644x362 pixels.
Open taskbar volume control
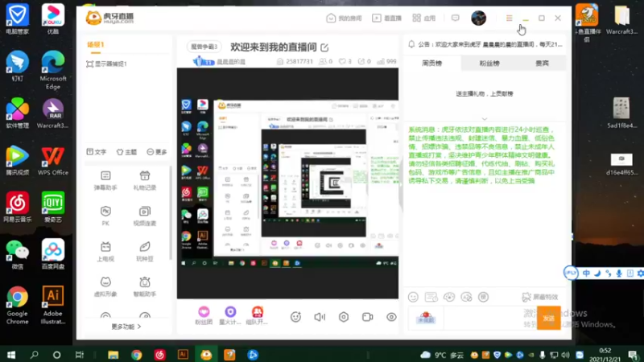tap(566, 355)
